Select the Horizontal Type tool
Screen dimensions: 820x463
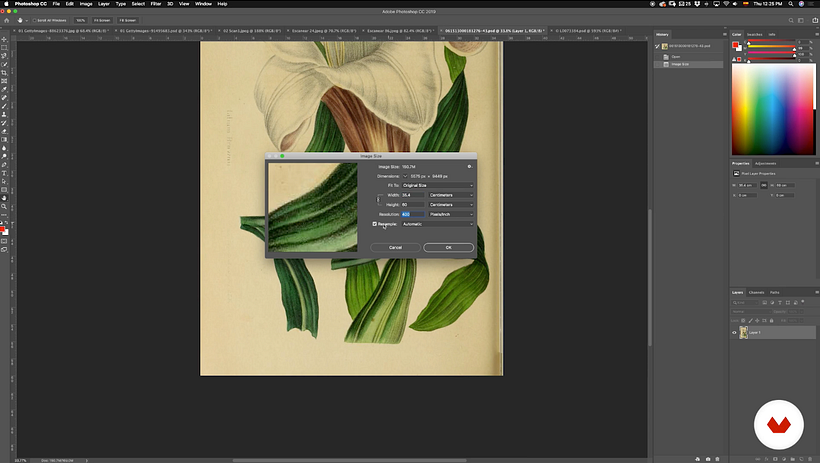pos(4,173)
